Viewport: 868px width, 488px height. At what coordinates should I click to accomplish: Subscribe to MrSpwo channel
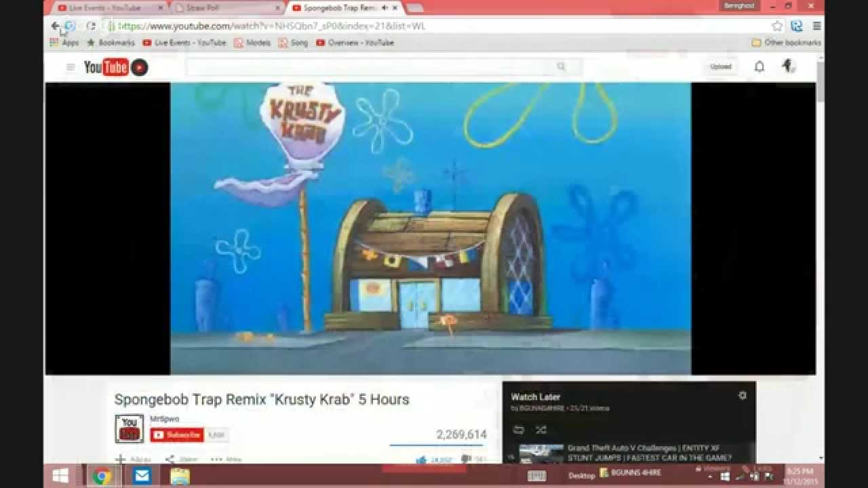pos(177,435)
